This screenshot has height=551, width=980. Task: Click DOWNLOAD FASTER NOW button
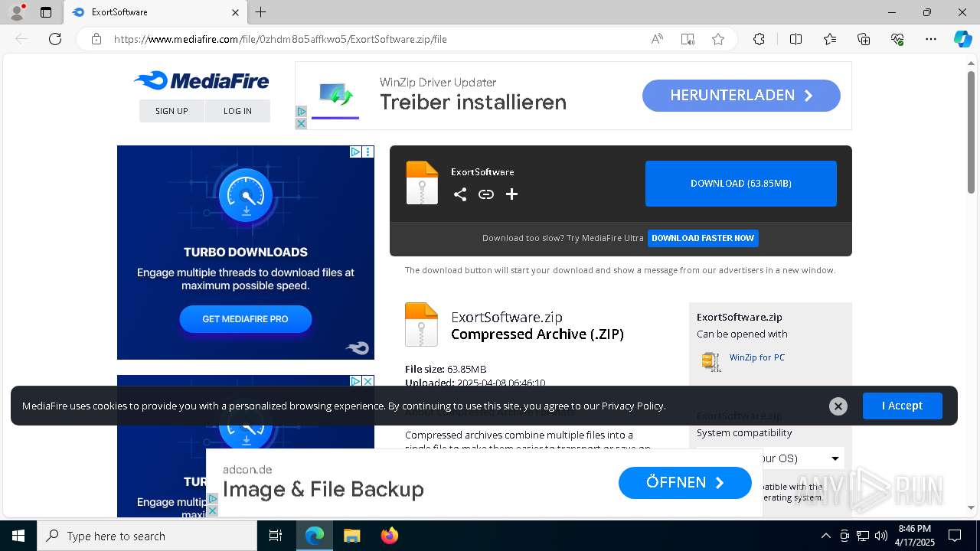click(703, 238)
